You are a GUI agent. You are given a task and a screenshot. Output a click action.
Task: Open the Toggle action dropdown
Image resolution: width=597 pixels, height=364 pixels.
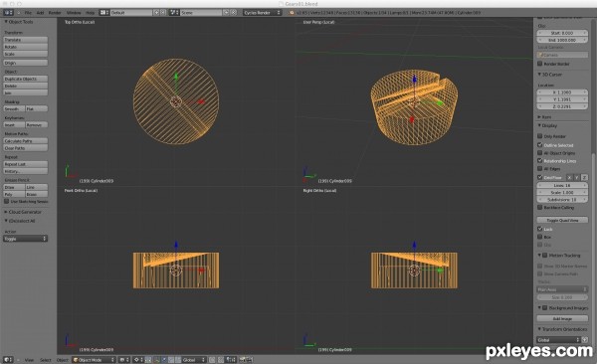point(26,239)
